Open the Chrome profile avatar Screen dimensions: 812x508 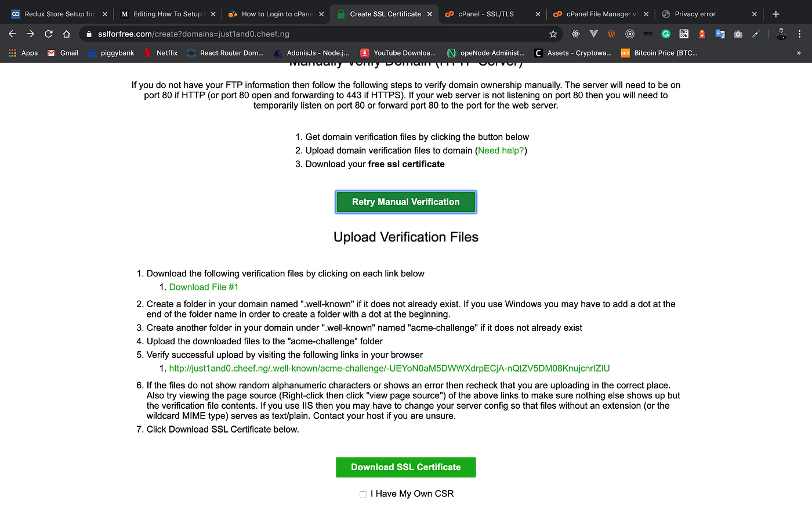781,34
